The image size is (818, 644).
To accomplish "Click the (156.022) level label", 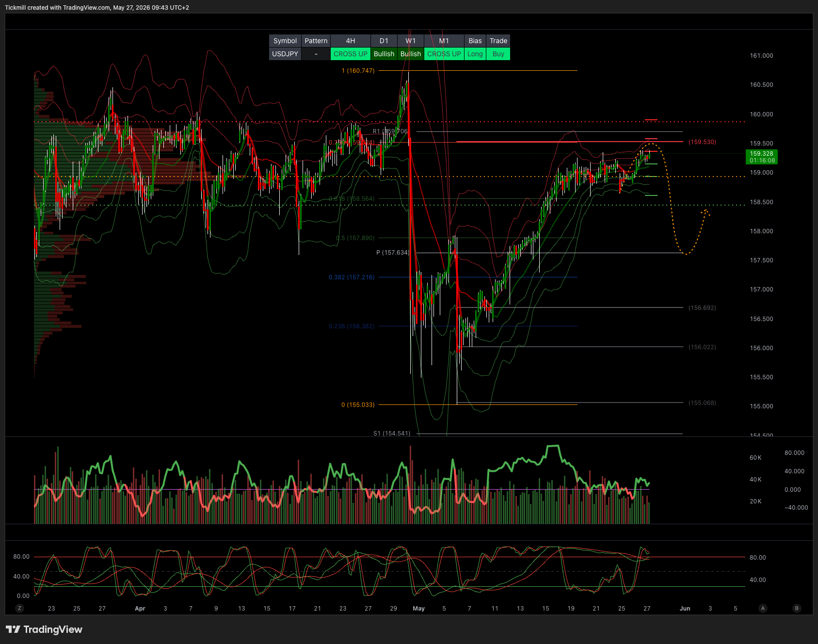I will pos(702,347).
